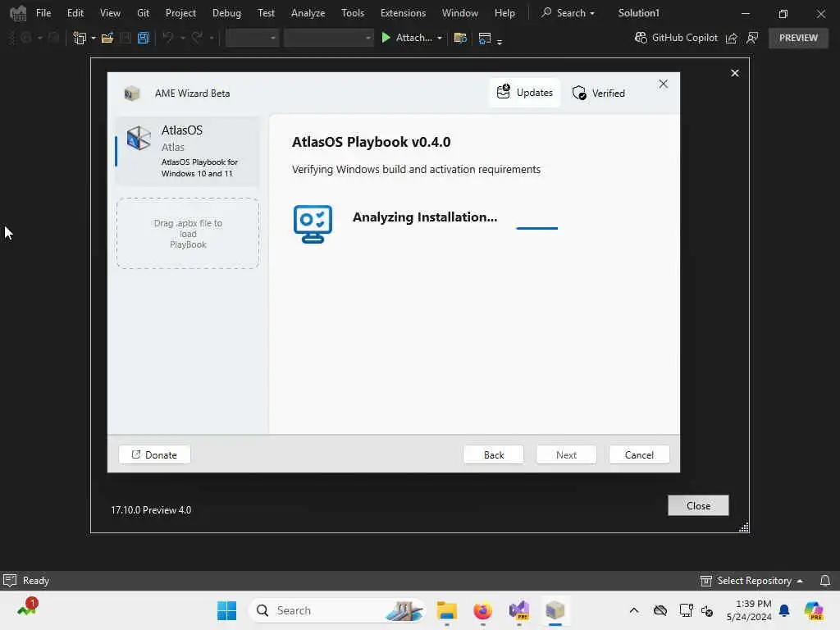
Task: Click the GitHub Copilot button
Action: coord(676,38)
